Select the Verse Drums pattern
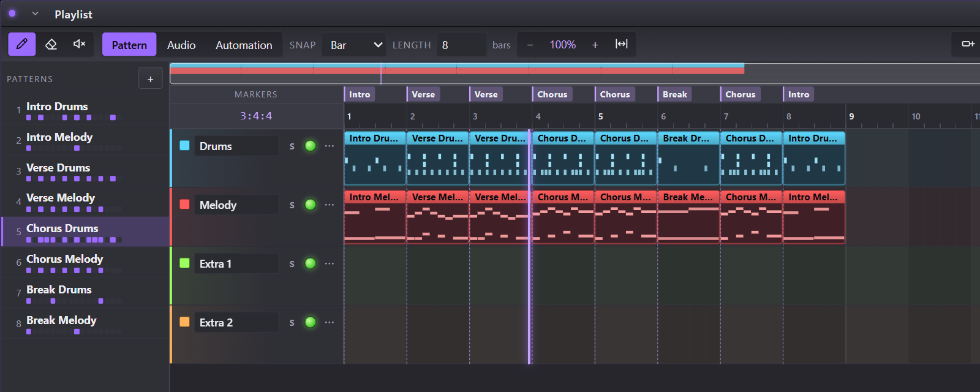980x392 pixels. tap(85, 171)
